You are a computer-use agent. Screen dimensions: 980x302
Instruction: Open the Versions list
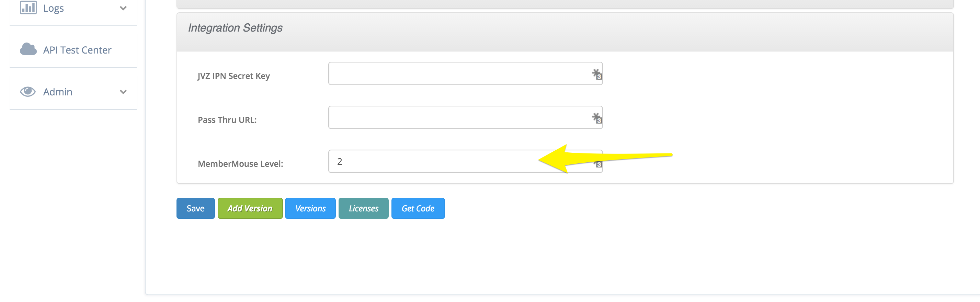(x=310, y=208)
